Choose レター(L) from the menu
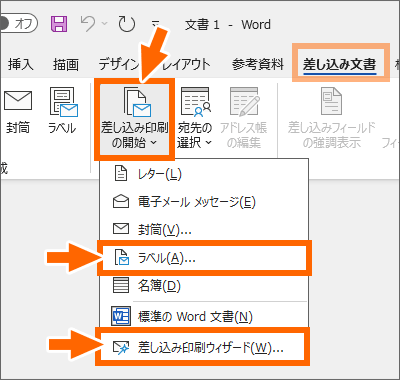This screenshot has height=380, width=400. tap(204, 174)
